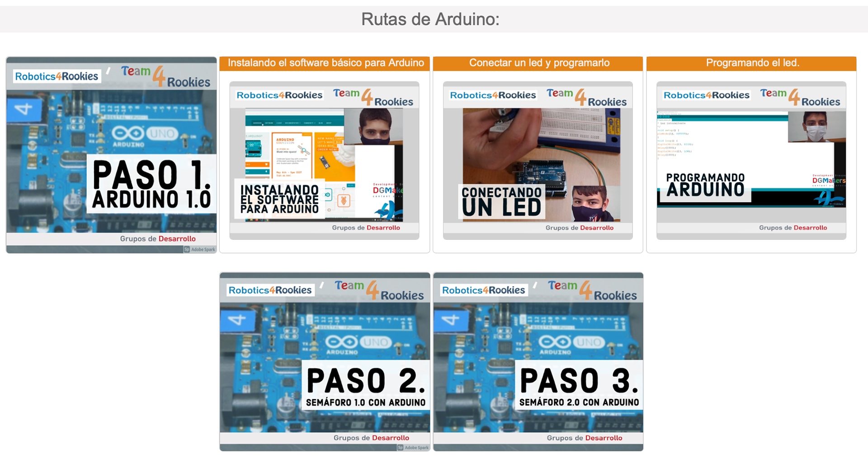Viewport: 868px width, 458px height.
Task: Click Team 4 Rookies logo on the Instalando software card
Action: [373, 98]
